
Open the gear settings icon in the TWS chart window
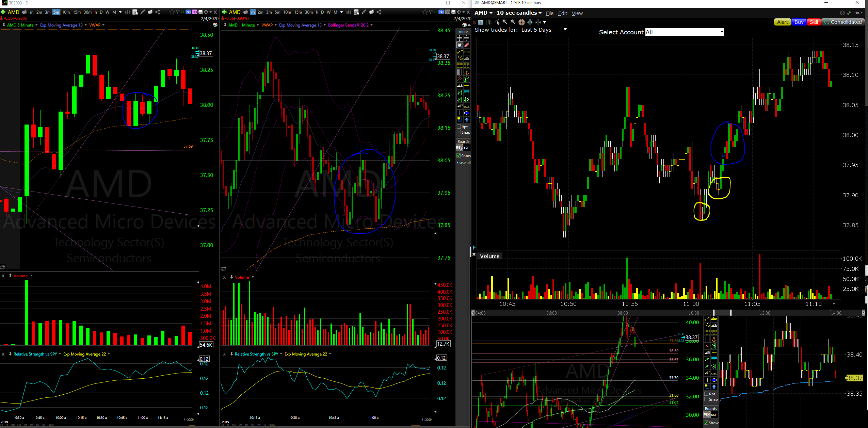coord(842,13)
